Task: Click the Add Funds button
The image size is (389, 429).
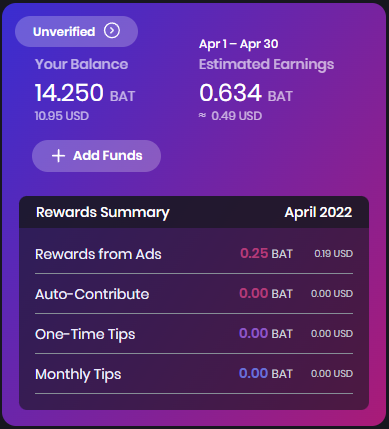Action: point(96,156)
